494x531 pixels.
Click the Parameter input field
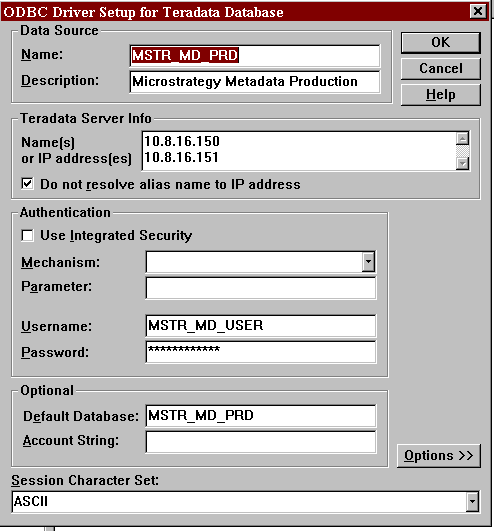click(x=261, y=288)
